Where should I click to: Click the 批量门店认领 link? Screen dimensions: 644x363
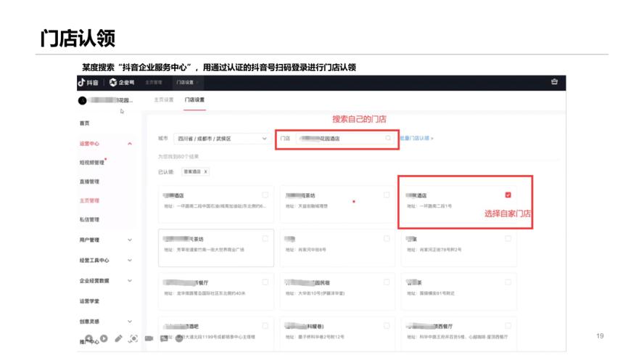click(x=416, y=138)
